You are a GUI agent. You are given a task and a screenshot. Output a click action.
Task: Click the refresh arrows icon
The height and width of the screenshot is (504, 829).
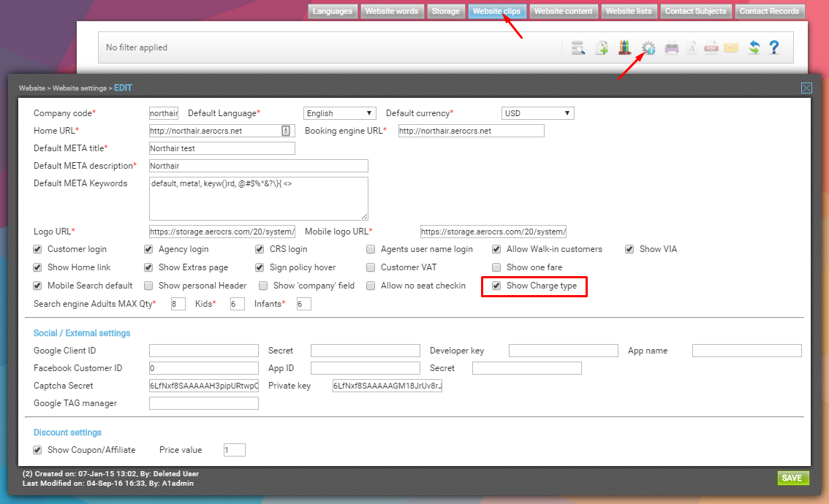click(754, 48)
